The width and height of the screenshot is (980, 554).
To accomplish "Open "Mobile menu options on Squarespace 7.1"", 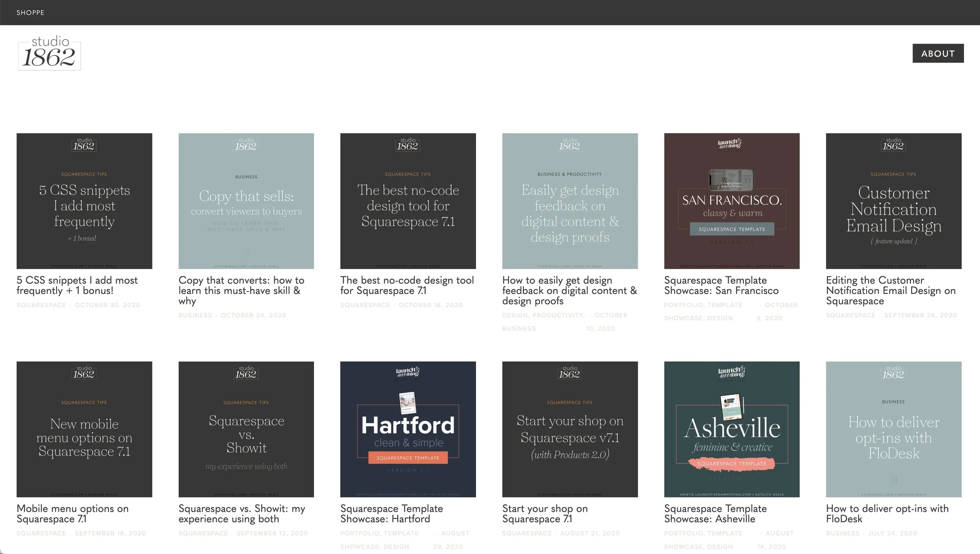I will (x=72, y=514).
